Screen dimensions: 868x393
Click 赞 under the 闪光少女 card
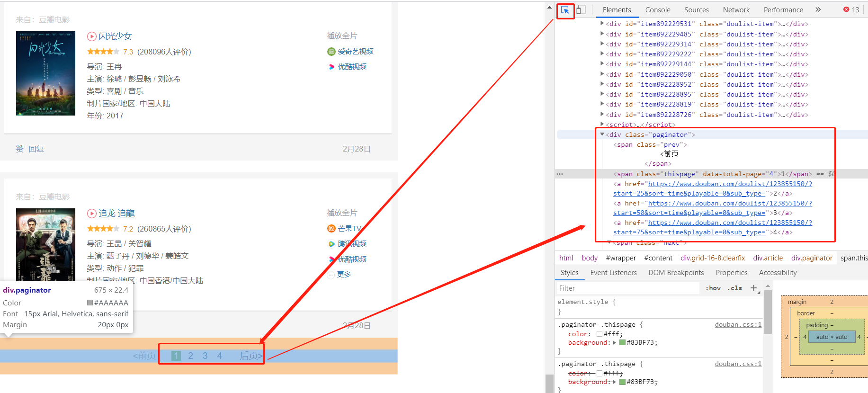point(19,149)
